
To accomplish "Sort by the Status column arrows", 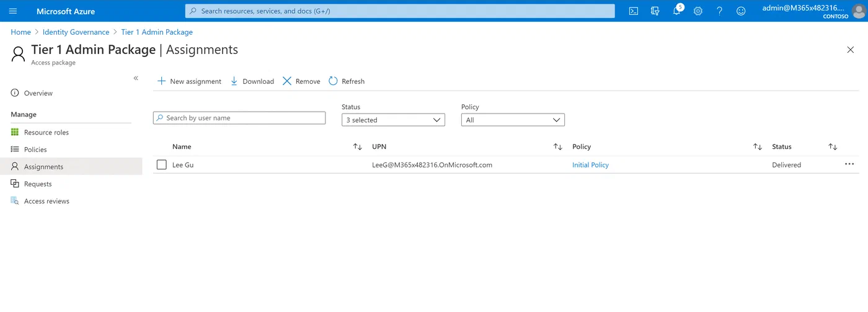I will 833,147.
